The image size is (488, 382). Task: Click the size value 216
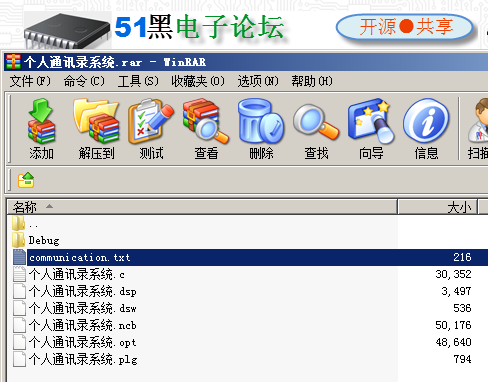point(462,257)
